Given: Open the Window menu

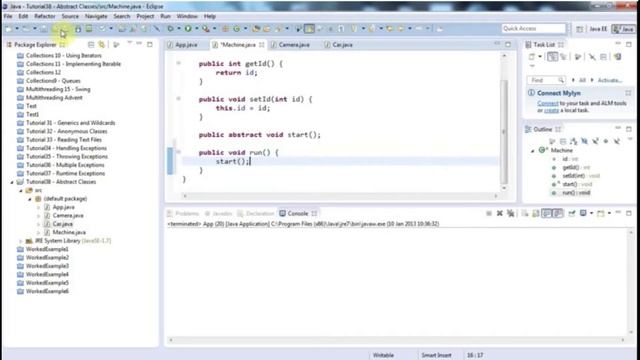Looking at the screenshot, I should point(187,16).
